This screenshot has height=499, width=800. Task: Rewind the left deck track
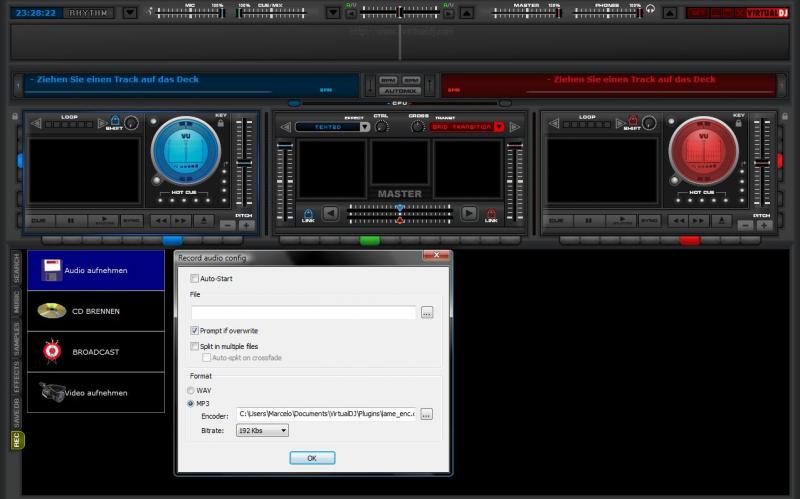161,221
